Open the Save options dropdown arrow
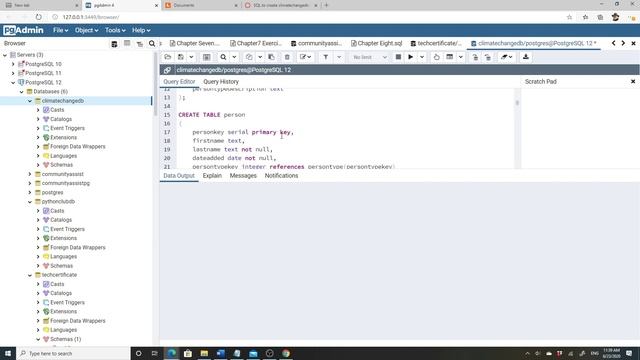The height and width of the screenshot is (360, 640). [x=191, y=57]
